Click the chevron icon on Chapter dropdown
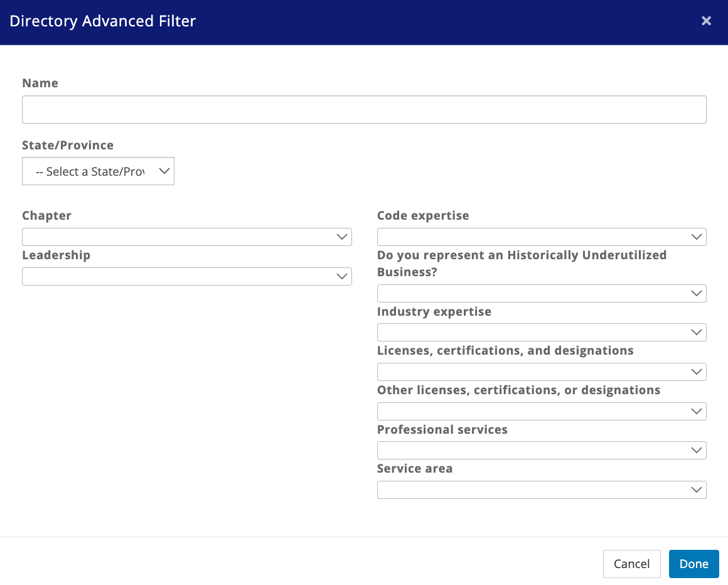Image resolution: width=728 pixels, height=585 pixels. [x=341, y=237]
